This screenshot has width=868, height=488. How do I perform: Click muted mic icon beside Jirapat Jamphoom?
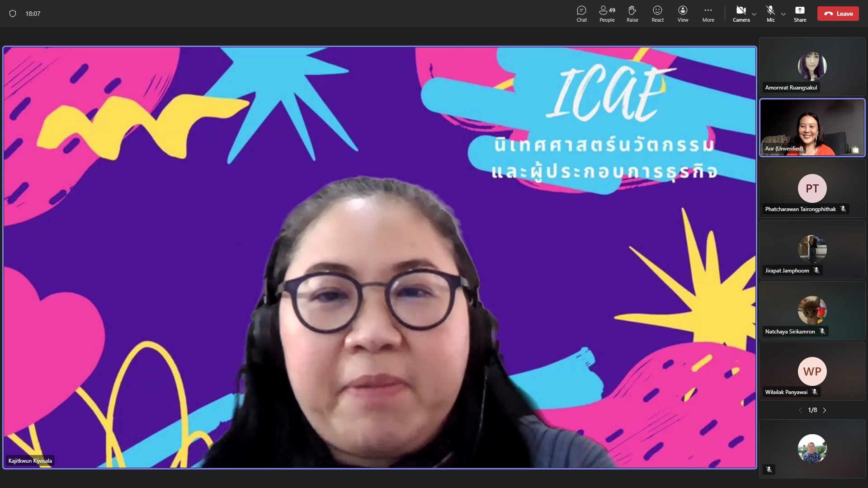816,271
